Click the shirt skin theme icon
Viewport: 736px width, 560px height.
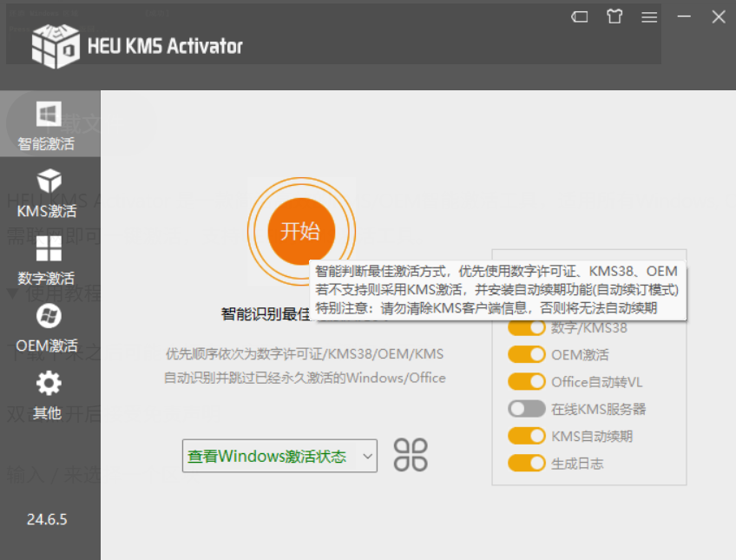point(614,16)
